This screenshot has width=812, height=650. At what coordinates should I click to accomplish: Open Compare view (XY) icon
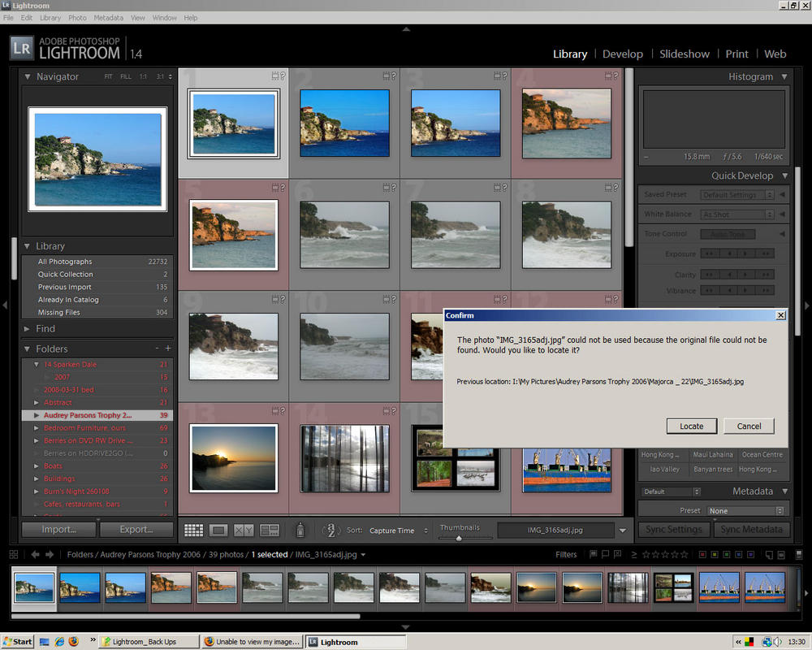(x=244, y=531)
